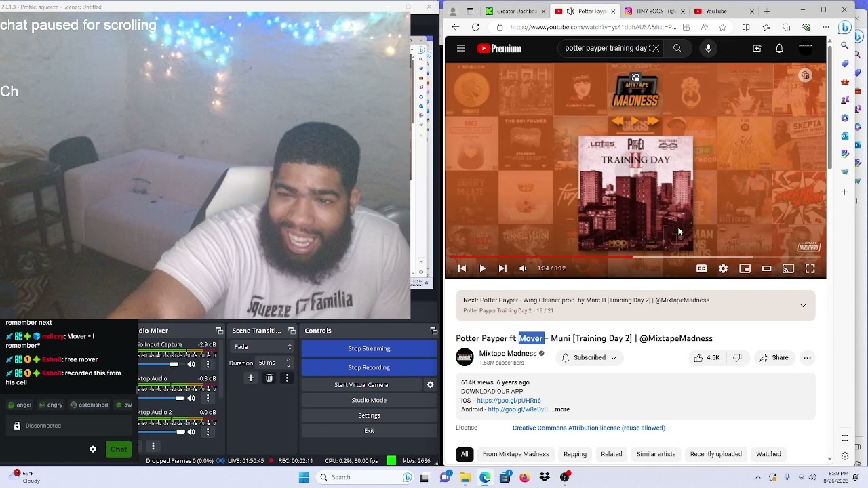This screenshot has height=488, width=868.
Task: Select the Recently uploaded chip
Action: point(715,454)
